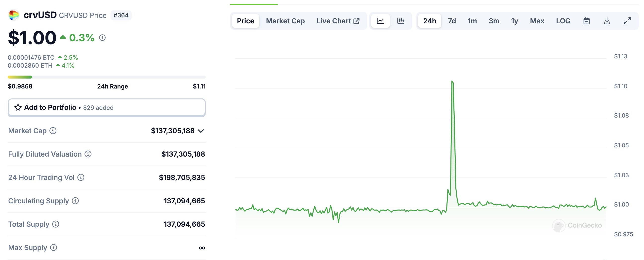Click the $198,705,835 trading volume value

tap(182, 177)
